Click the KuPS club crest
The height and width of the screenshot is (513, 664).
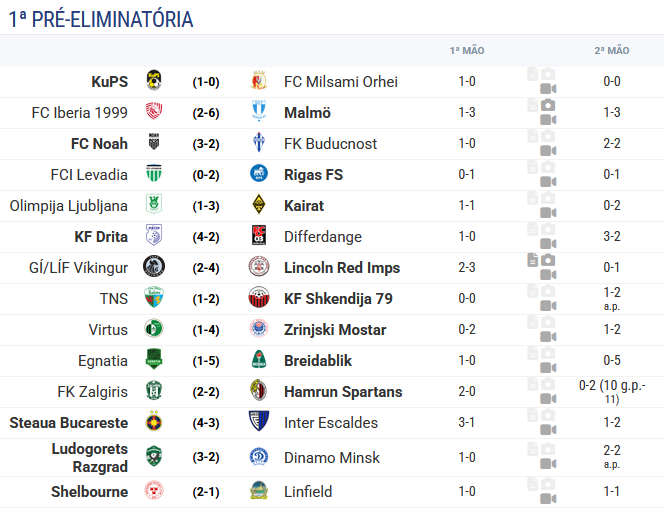154,80
